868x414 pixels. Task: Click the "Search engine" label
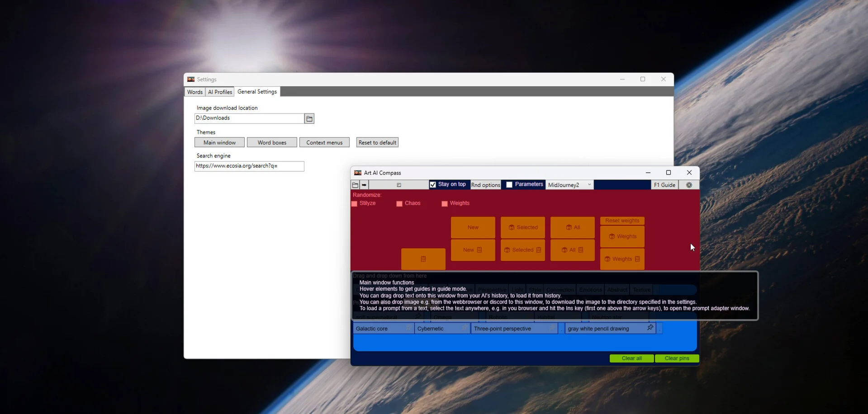click(x=213, y=155)
